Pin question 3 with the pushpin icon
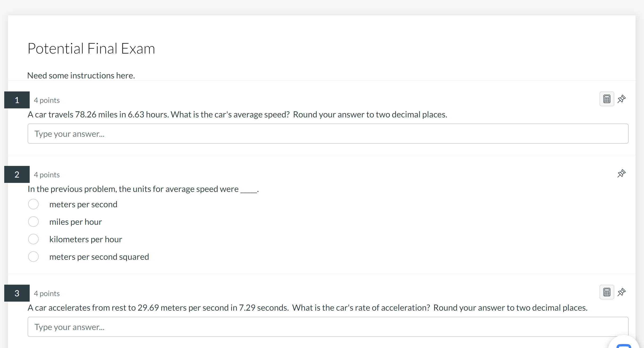 [621, 292]
